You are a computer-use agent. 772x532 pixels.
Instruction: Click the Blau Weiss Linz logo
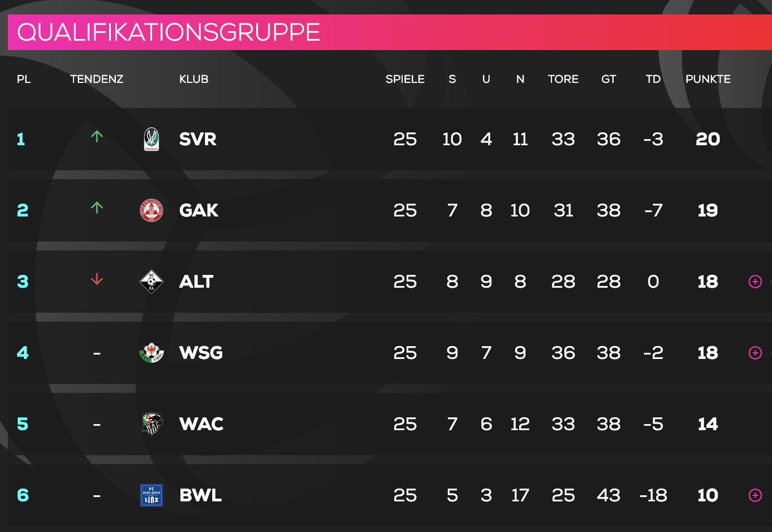[152, 495]
